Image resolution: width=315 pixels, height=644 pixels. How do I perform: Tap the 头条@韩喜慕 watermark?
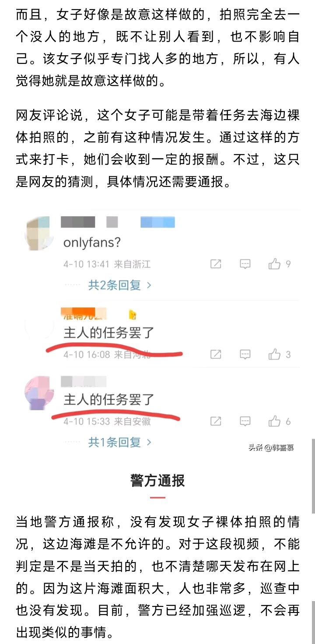(271, 447)
